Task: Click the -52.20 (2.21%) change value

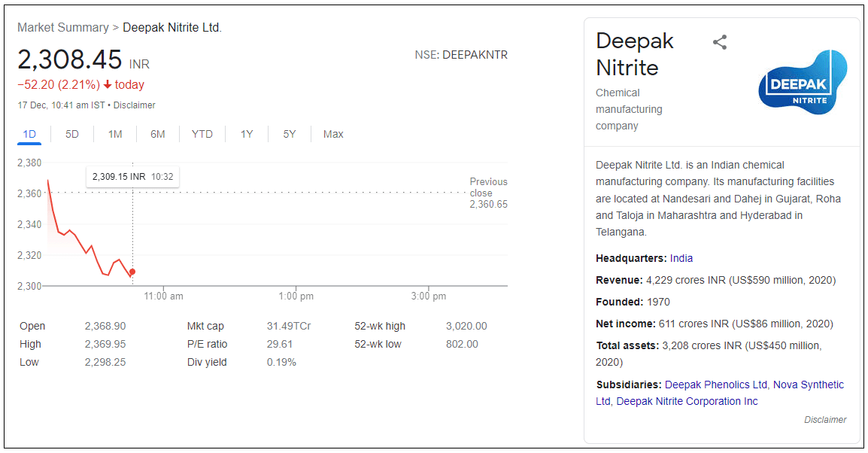Action: click(59, 85)
